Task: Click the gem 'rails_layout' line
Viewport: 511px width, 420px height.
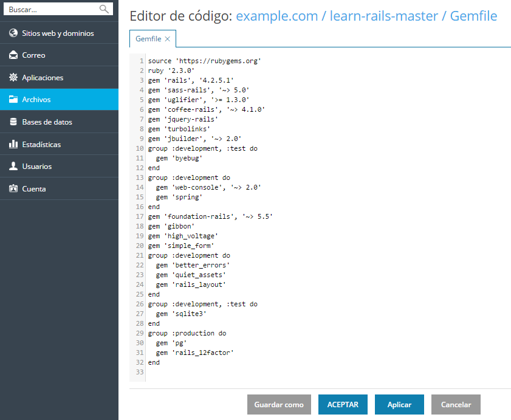Action: [191, 284]
